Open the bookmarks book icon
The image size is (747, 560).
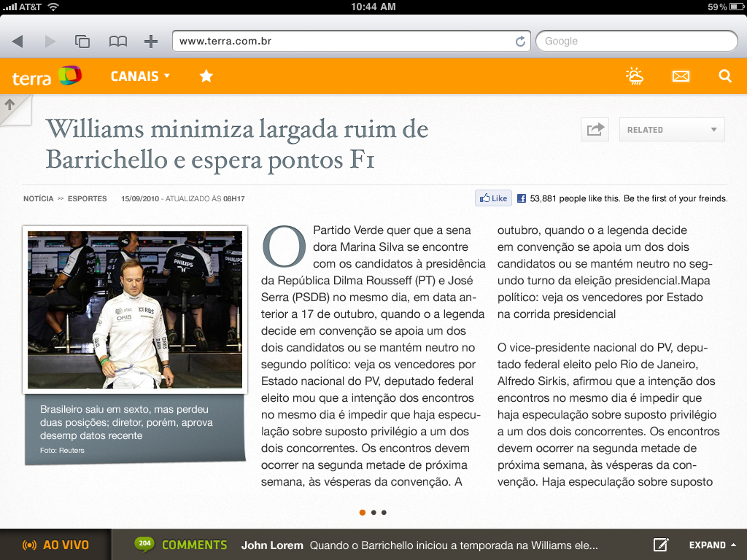click(118, 42)
